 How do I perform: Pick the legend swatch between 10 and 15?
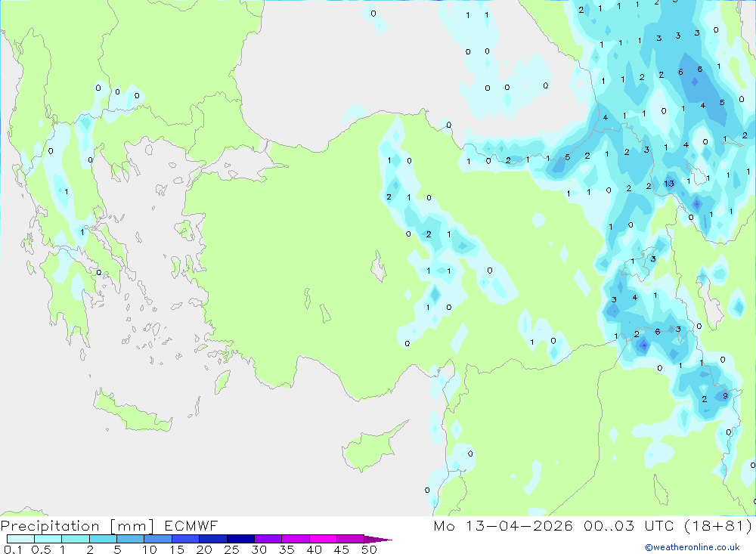158,539
